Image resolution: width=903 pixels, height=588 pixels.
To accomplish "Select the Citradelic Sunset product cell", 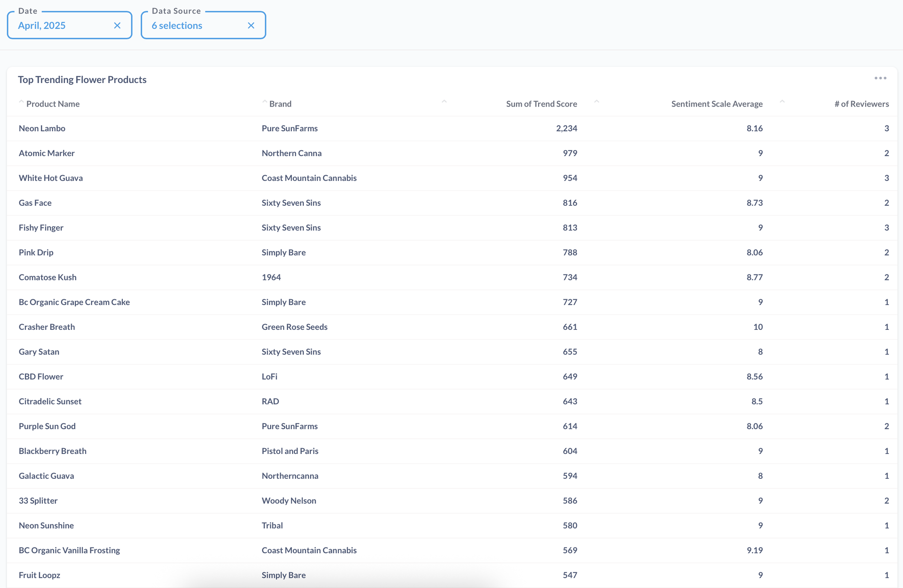I will pyautogui.click(x=50, y=401).
